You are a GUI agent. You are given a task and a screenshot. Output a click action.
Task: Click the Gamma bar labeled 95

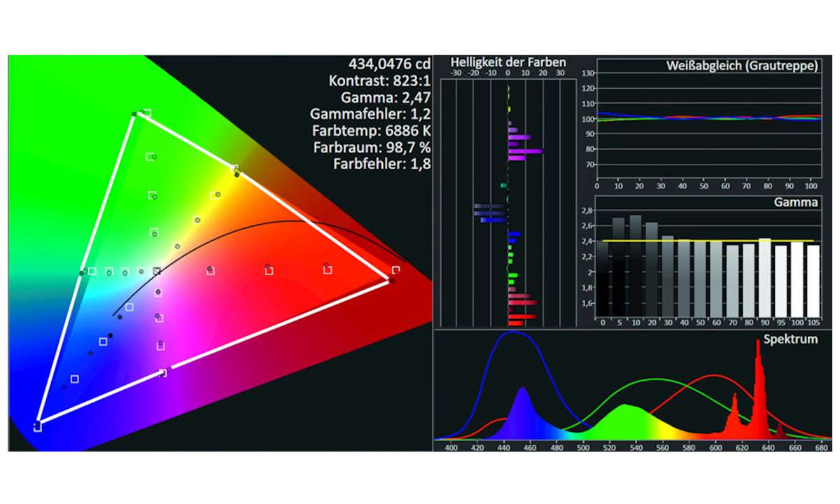coord(781,280)
